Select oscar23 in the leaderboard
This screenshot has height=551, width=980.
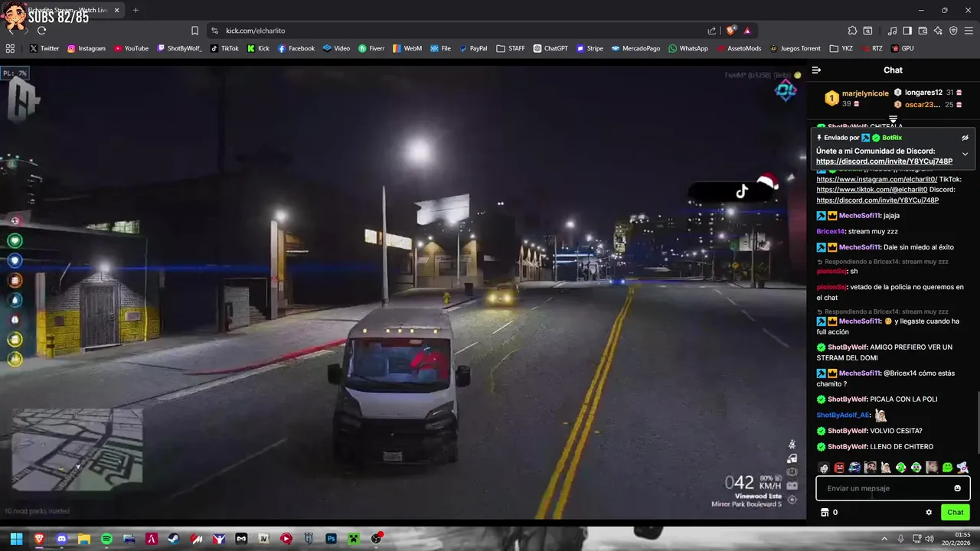tap(922, 105)
